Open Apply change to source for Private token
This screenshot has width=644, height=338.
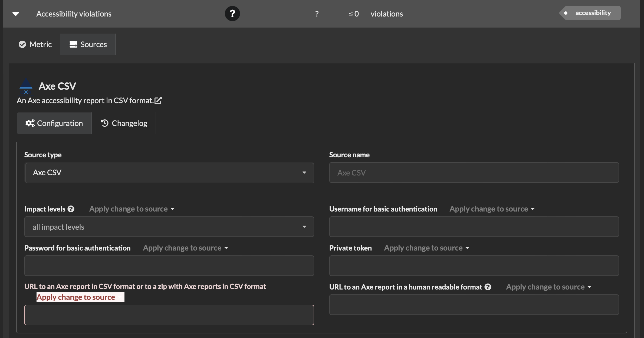tap(426, 248)
